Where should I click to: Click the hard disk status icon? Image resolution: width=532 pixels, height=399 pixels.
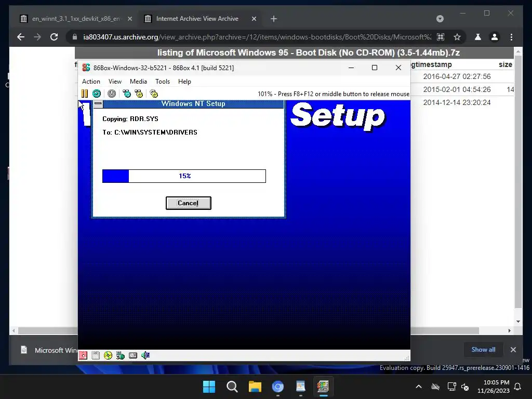coord(133,355)
